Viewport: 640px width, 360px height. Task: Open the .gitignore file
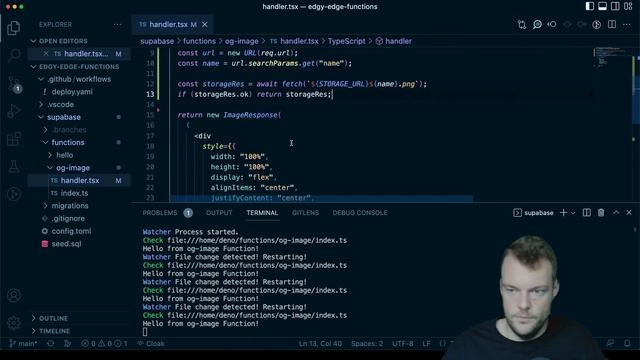tap(68, 218)
